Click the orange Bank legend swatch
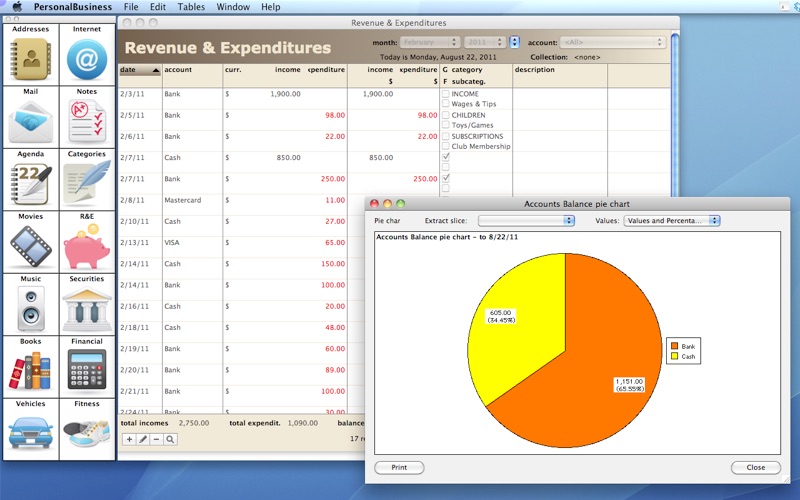 [x=675, y=346]
